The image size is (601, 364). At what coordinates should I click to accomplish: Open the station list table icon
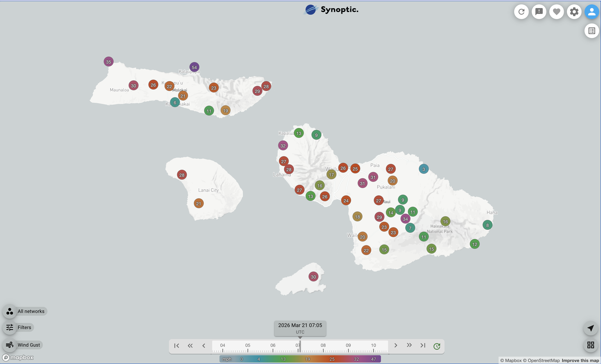591,31
